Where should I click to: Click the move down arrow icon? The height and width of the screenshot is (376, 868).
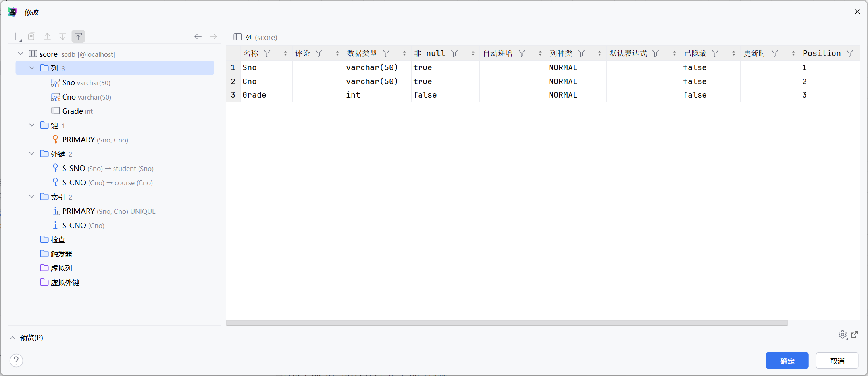click(63, 36)
